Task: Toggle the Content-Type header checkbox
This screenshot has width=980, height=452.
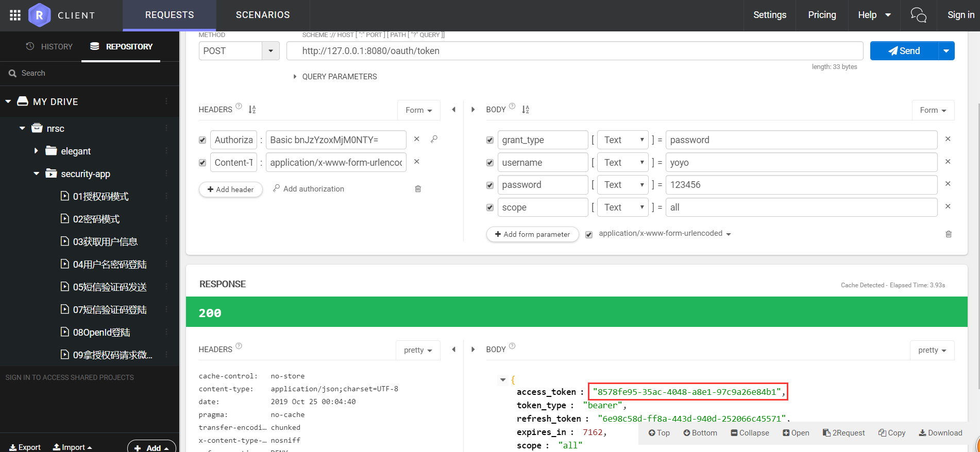Action: click(x=202, y=163)
